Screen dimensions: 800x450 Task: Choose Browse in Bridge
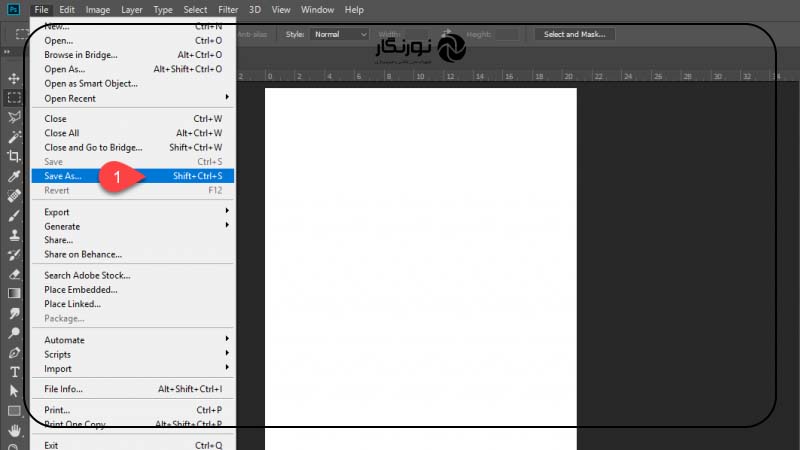pos(133,55)
